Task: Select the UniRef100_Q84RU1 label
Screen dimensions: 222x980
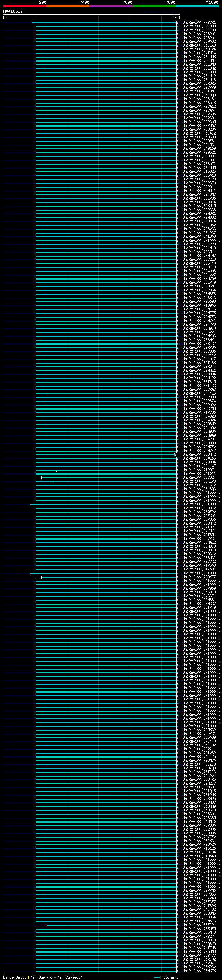Action: tap(199, 439)
